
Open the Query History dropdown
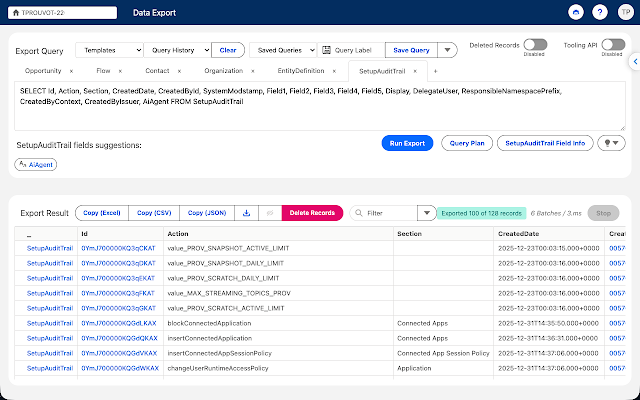(178, 50)
